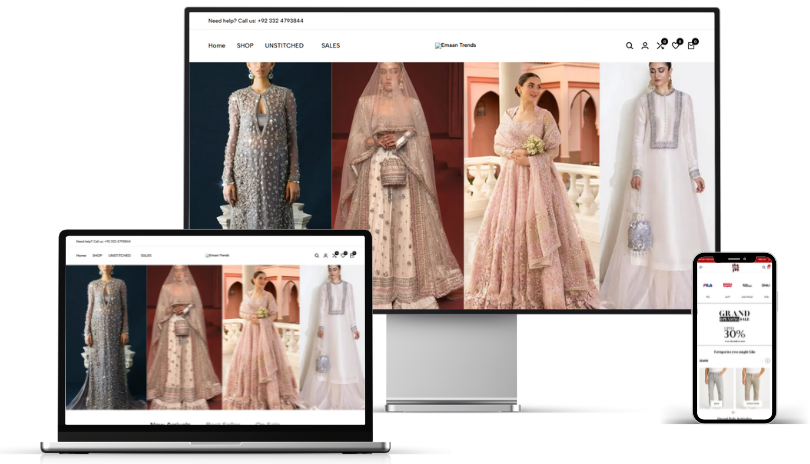This screenshot has height=464, width=810.
Task: Open the cart icon on the laptop screen
Action: 351,255
